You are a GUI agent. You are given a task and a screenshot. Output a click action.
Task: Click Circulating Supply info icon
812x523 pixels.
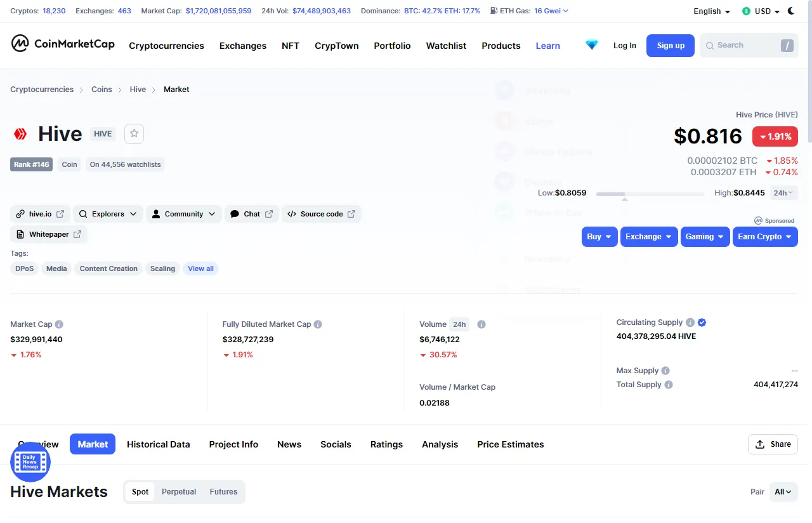[690, 322]
